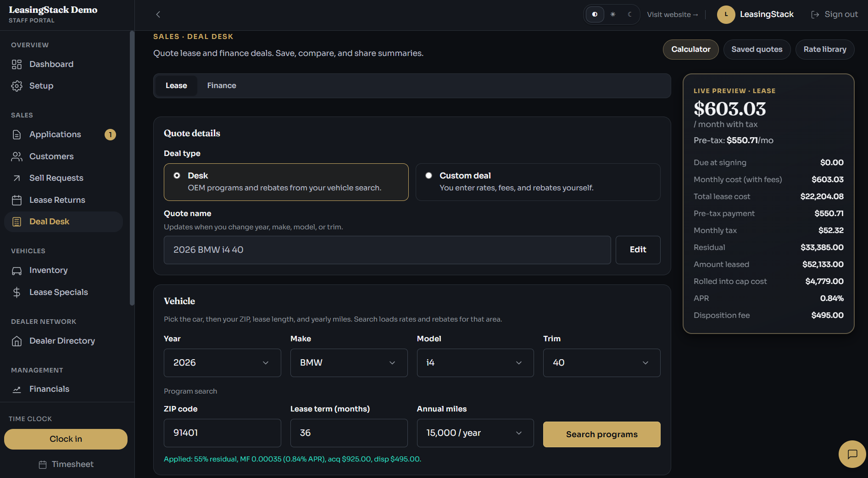The image size is (868, 478).
Task: Click the ZIP code input field
Action: pos(222,433)
